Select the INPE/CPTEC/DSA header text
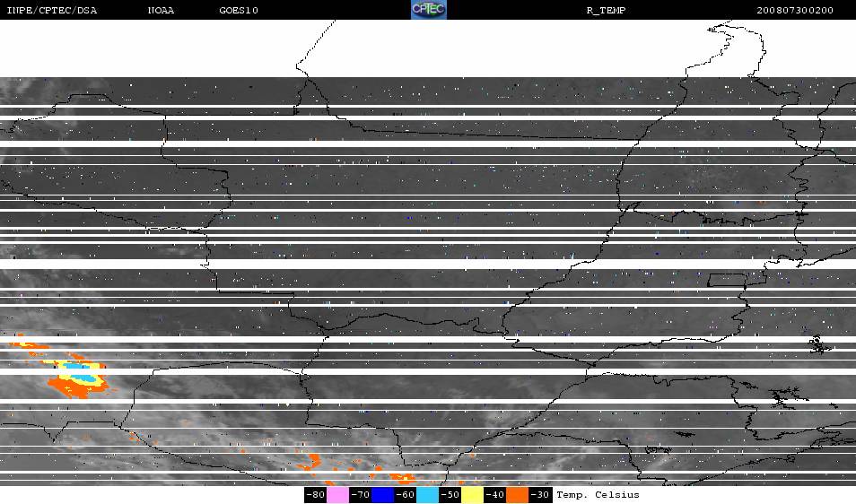856x504 pixels. click(52, 11)
